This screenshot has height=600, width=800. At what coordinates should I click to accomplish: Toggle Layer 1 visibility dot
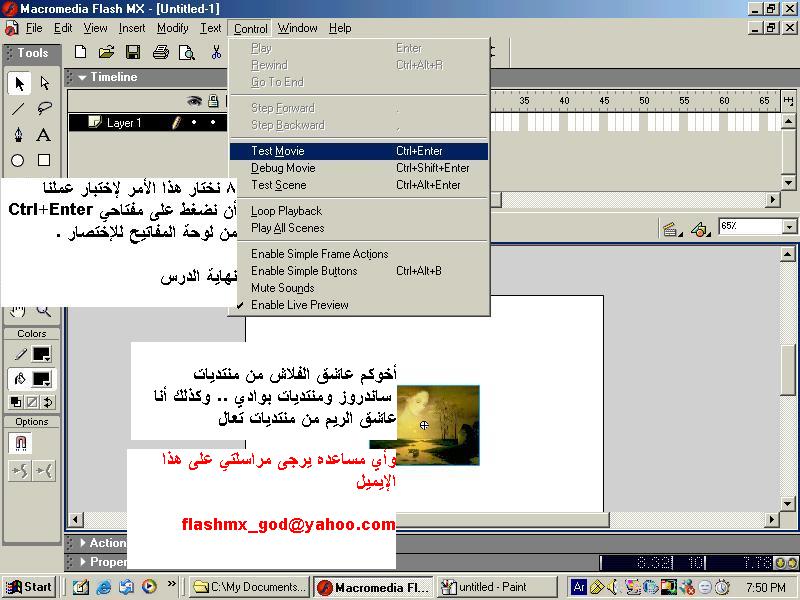(x=194, y=122)
